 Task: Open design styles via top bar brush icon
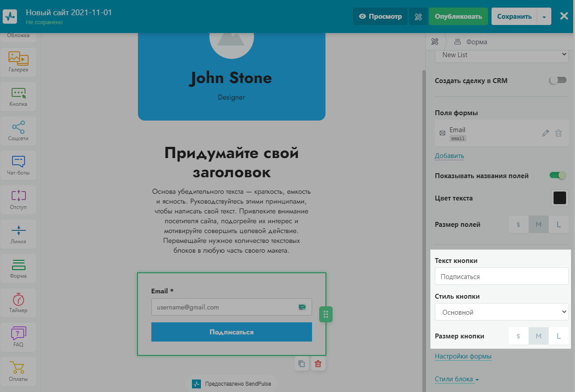point(418,17)
